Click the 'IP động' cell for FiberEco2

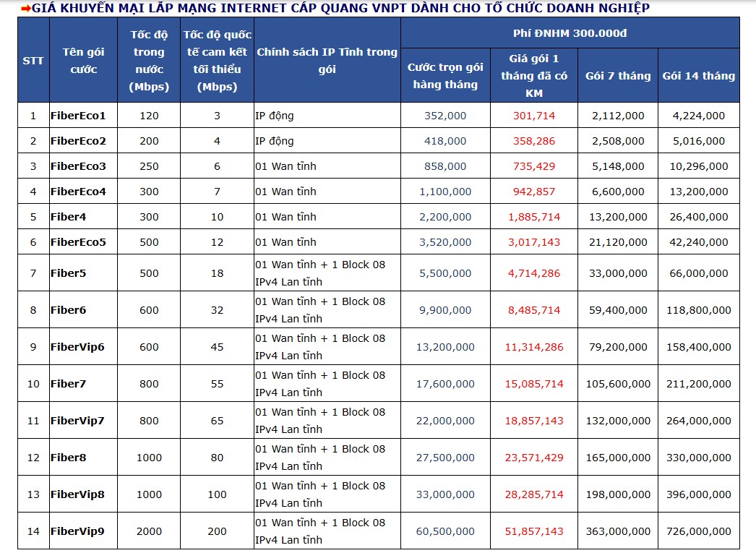pos(275,141)
